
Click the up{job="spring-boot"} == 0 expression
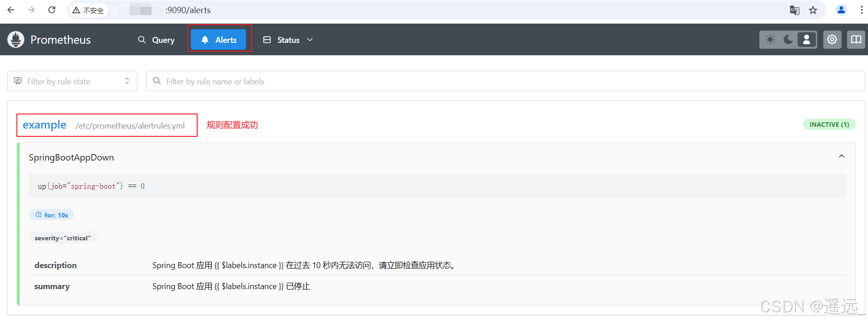point(91,186)
